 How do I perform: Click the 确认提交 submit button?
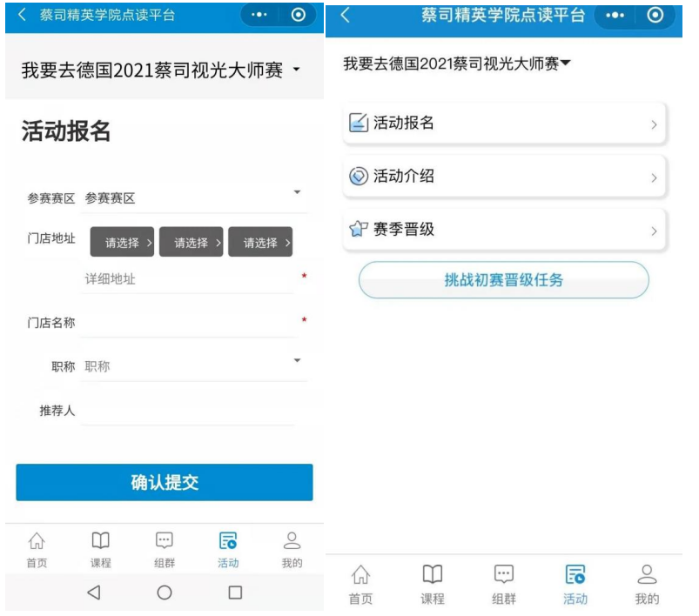pyautogui.click(x=165, y=483)
